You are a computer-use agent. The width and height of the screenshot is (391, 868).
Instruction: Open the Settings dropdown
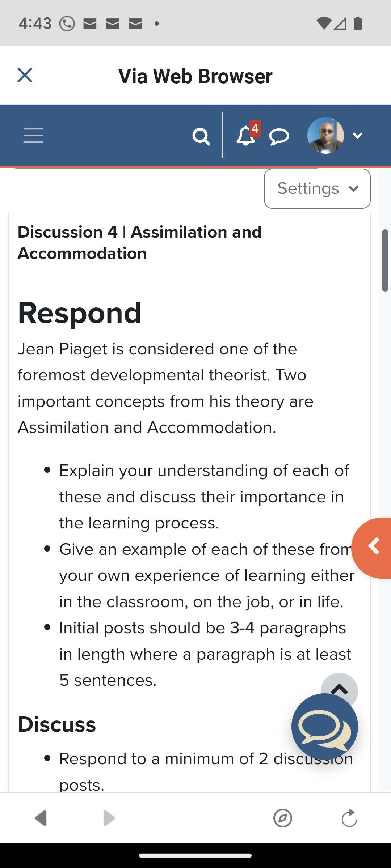point(317,188)
